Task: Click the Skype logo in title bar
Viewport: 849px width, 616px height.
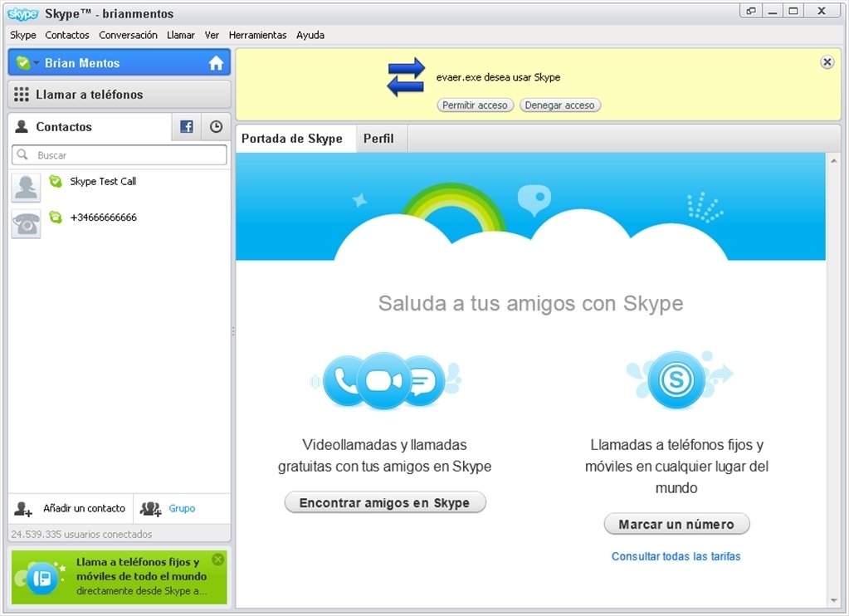Action: click(22, 13)
